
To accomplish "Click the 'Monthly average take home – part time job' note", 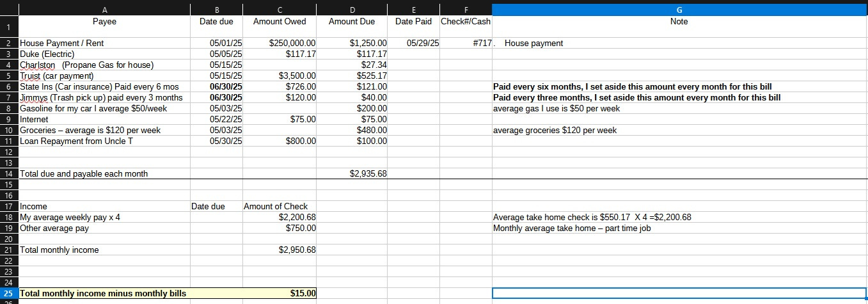I will 679,228.
